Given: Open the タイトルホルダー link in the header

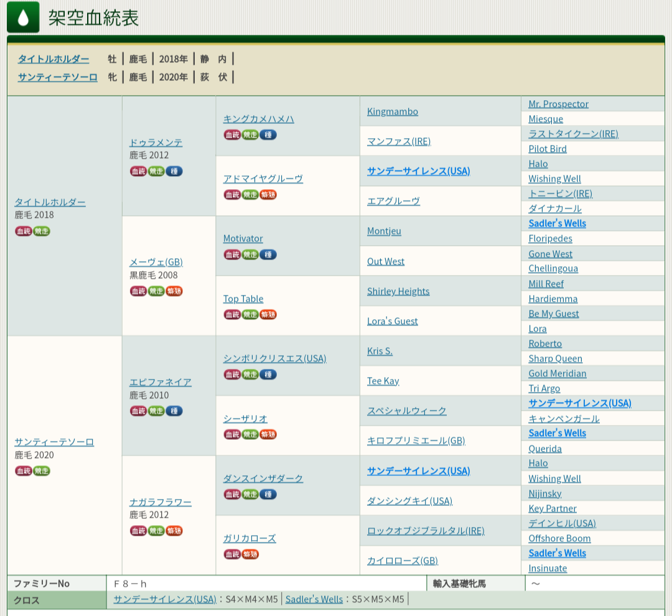Looking at the screenshot, I should [x=54, y=58].
